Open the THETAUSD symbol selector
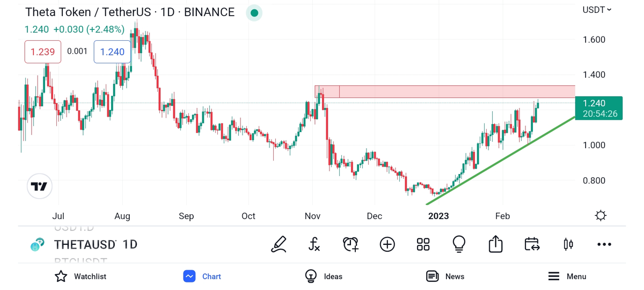The width and height of the screenshot is (644, 290). coord(85,244)
